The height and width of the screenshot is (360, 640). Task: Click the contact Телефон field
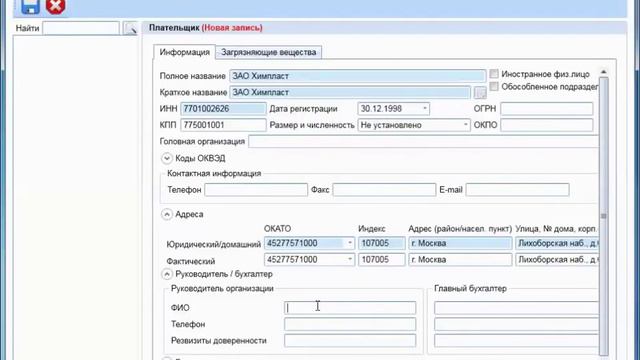[x=256, y=190]
